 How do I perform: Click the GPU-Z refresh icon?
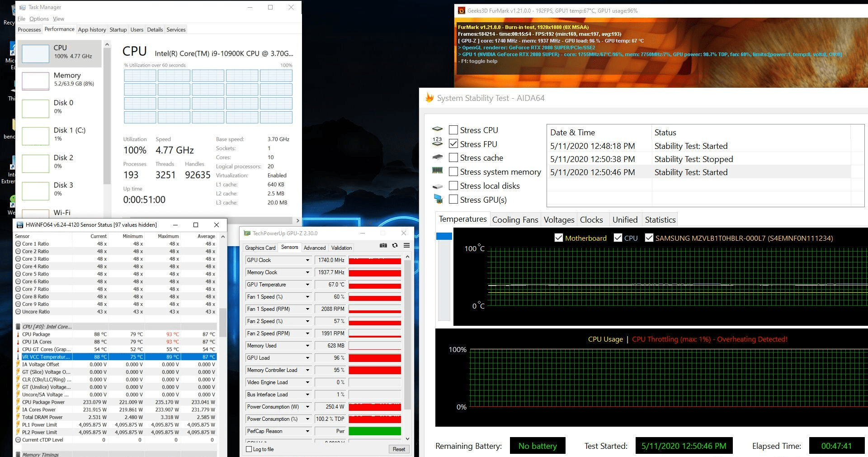click(395, 245)
